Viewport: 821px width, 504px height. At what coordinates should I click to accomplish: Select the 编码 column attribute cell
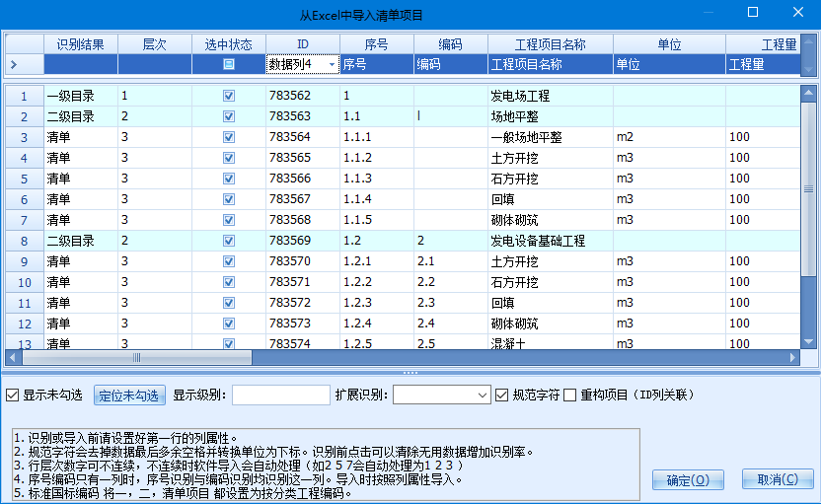[451, 64]
